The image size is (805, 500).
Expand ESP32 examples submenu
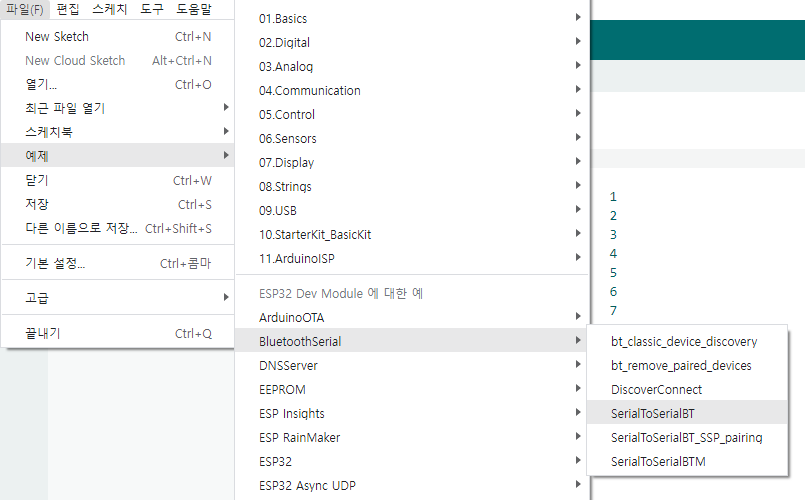(412, 461)
